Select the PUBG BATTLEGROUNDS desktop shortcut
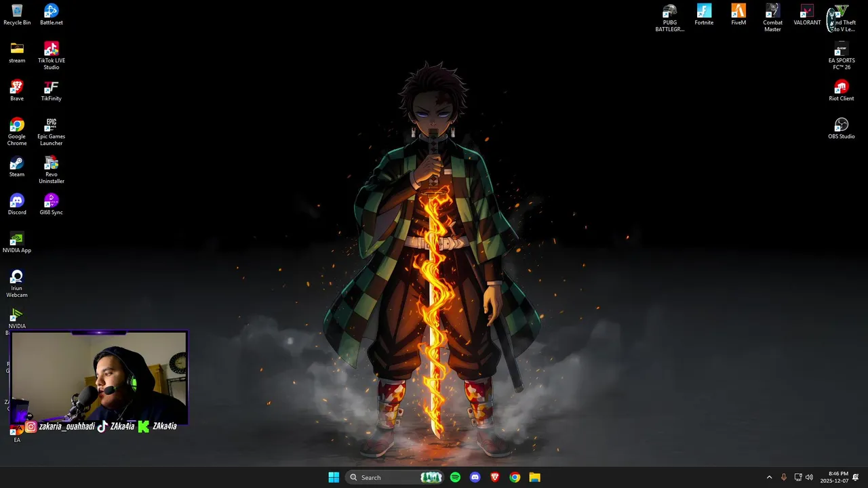This screenshot has width=868, height=488. (669, 18)
